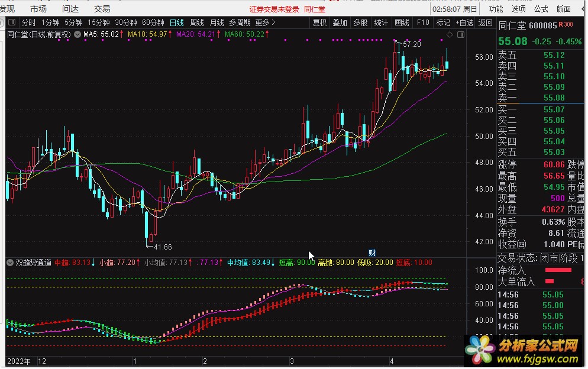Click the 收益(四) value 1.040

point(554,244)
